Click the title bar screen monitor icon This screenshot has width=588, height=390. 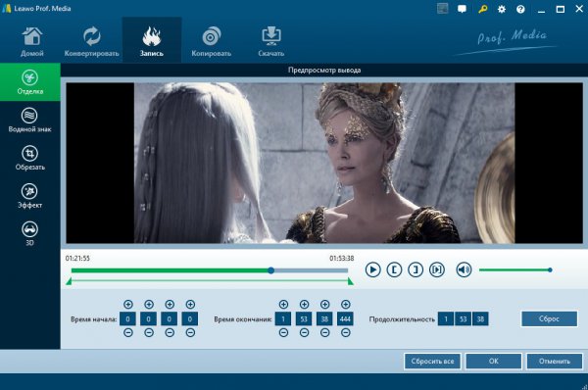pos(443,9)
